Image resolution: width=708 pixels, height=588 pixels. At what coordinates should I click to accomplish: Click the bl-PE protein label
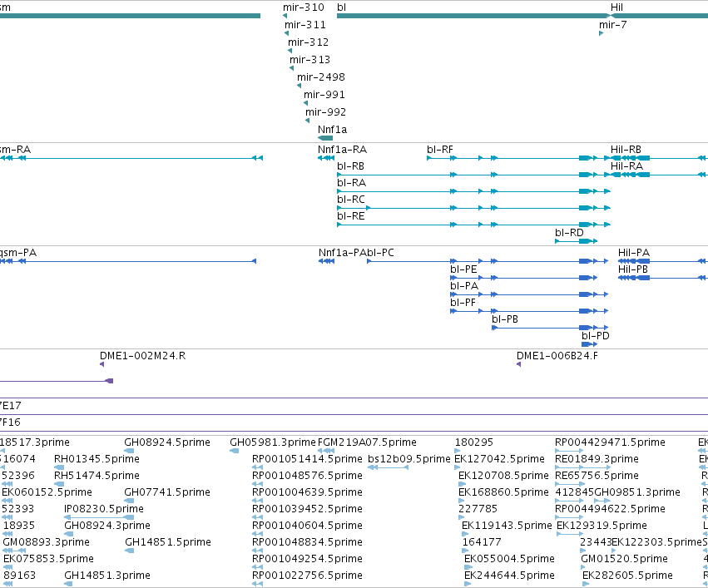[x=463, y=269]
